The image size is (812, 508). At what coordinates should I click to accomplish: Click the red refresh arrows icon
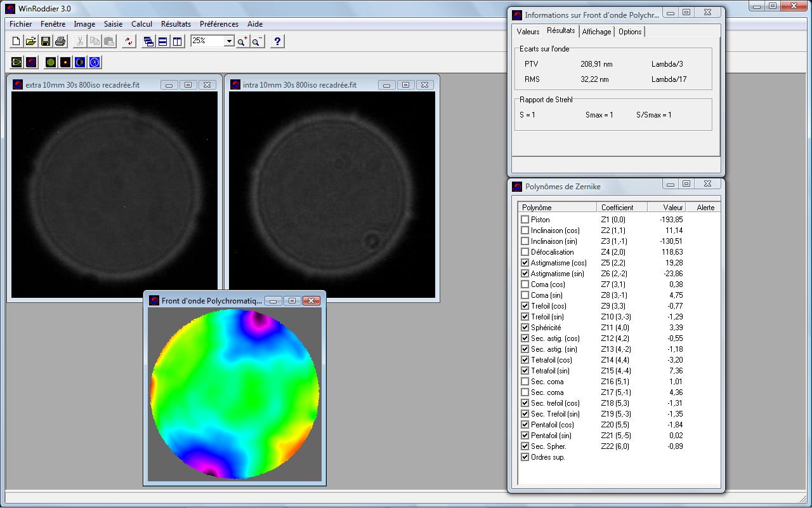[129, 41]
